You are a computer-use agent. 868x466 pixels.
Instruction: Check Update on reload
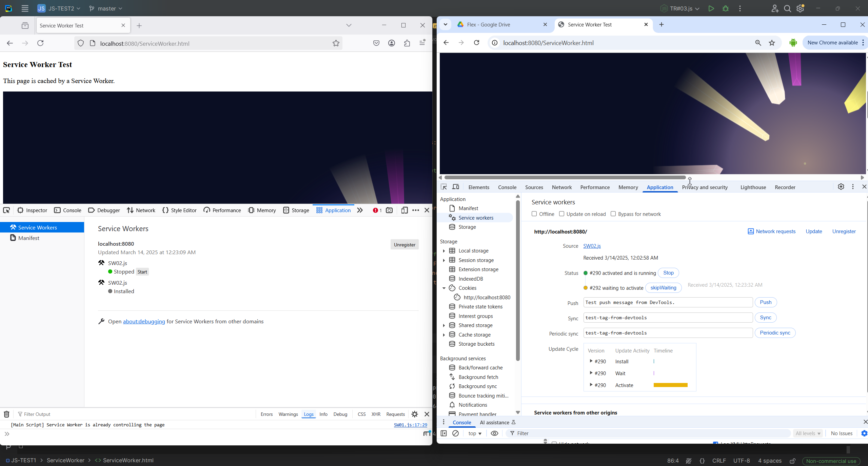point(562,214)
